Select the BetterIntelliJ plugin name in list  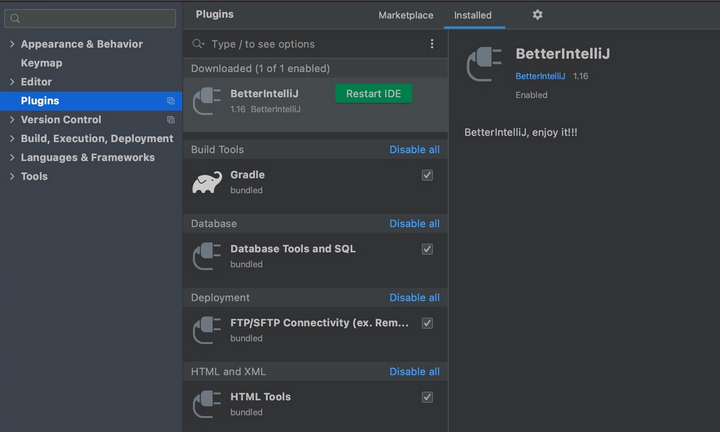(x=264, y=94)
